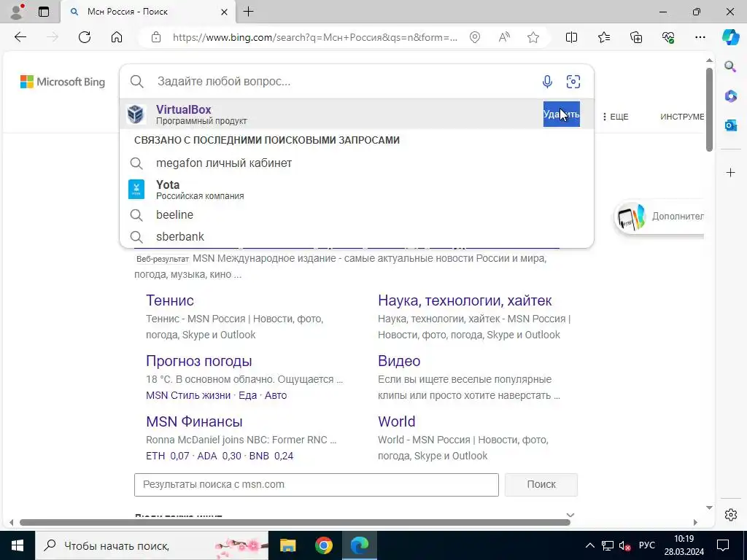Open split screen view
The height and width of the screenshot is (560, 747).
(571, 37)
